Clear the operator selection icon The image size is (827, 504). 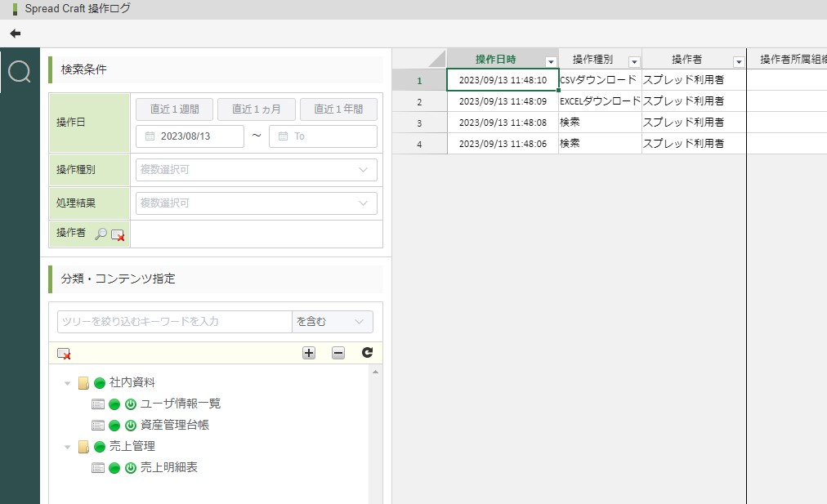[x=118, y=234]
